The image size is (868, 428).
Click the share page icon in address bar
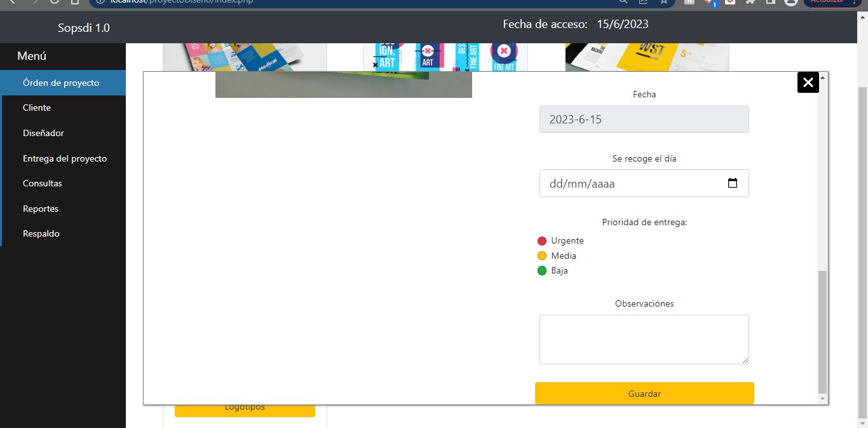click(x=643, y=2)
